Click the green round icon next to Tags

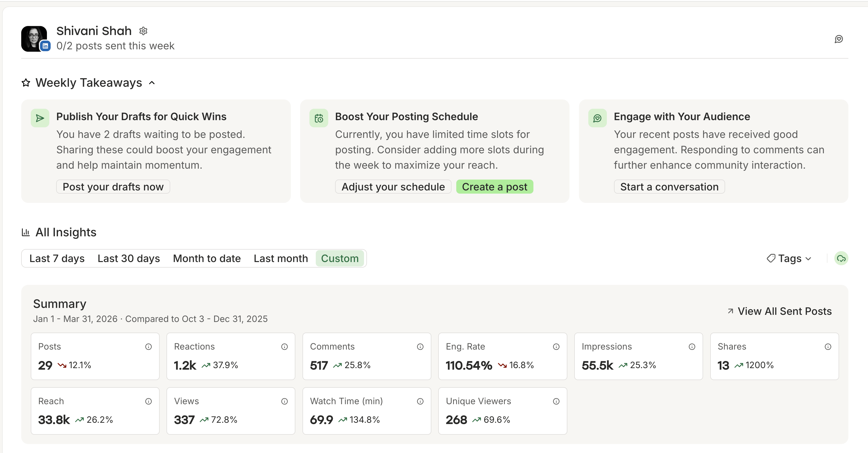[841, 259]
